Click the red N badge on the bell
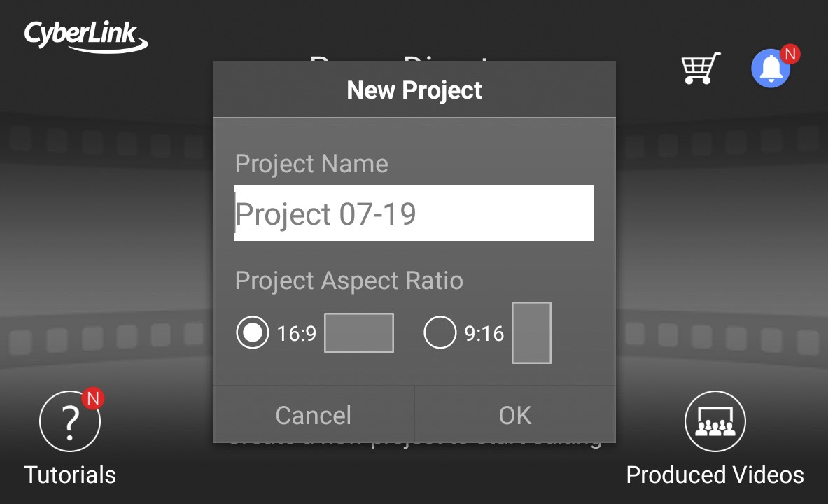This screenshot has height=504, width=828. point(790,55)
